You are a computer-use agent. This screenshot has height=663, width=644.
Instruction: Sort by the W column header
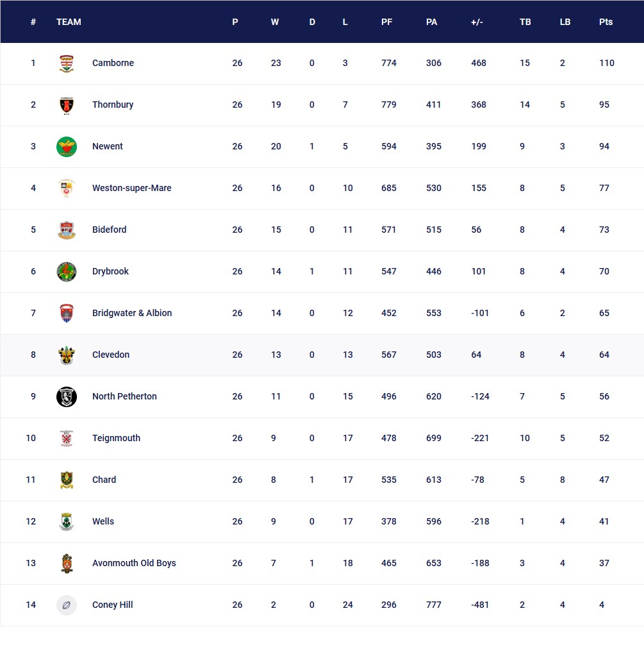tap(274, 22)
